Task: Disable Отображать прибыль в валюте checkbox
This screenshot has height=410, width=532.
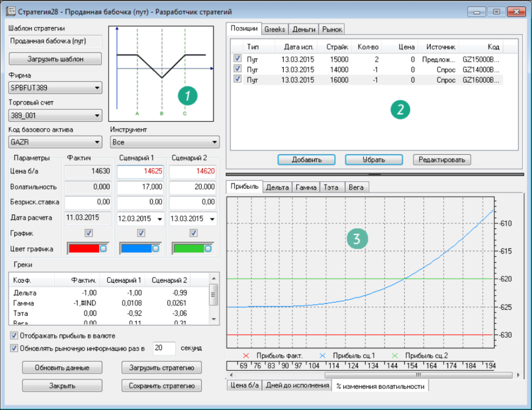Action: [x=14, y=335]
